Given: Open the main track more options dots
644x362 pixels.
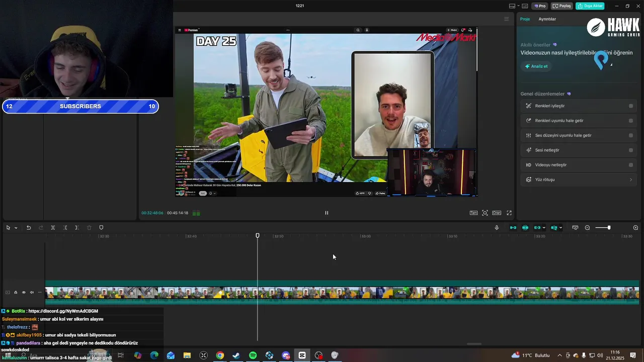Looking at the screenshot, I should pos(40,292).
